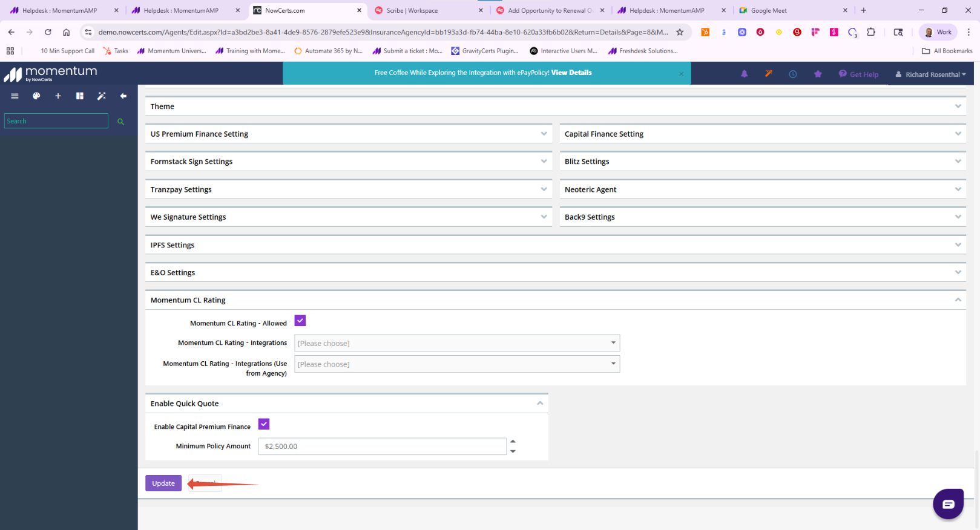
Task: Bookmark this page with the star icon
Action: (x=680, y=32)
